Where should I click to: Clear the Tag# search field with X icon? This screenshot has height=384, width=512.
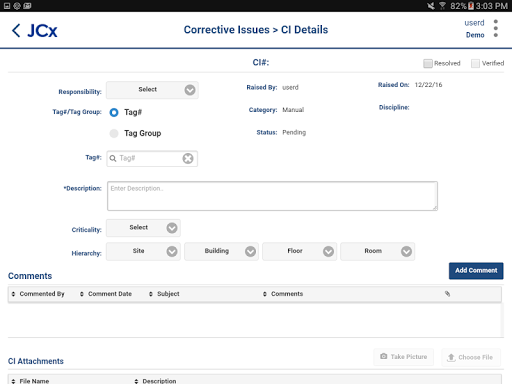tap(188, 158)
